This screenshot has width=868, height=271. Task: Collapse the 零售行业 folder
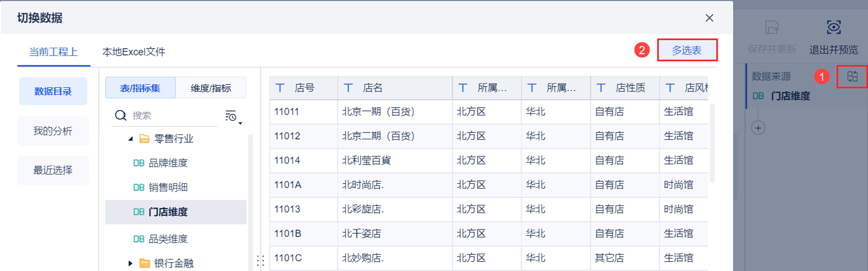(x=131, y=139)
